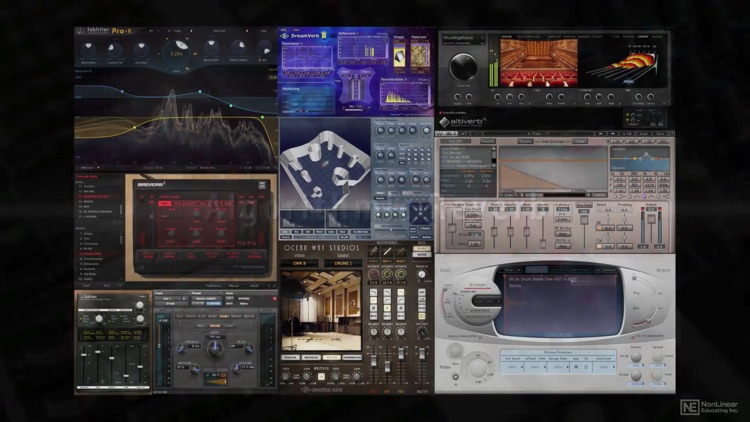The width and height of the screenshot is (750, 422).
Task: Click the IR Sample button in Space Designer
Action: click(477, 284)
